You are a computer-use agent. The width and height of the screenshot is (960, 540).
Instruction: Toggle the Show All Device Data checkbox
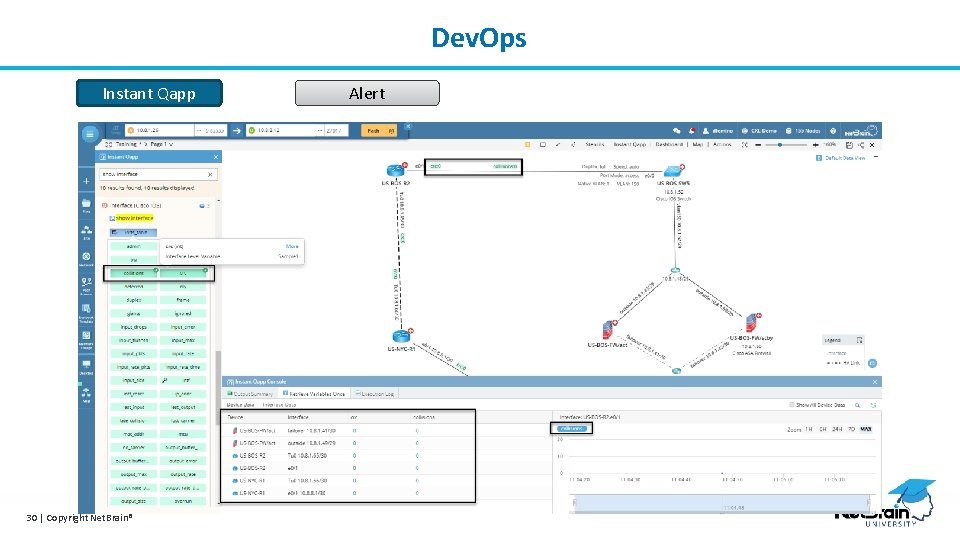[792, 405]
